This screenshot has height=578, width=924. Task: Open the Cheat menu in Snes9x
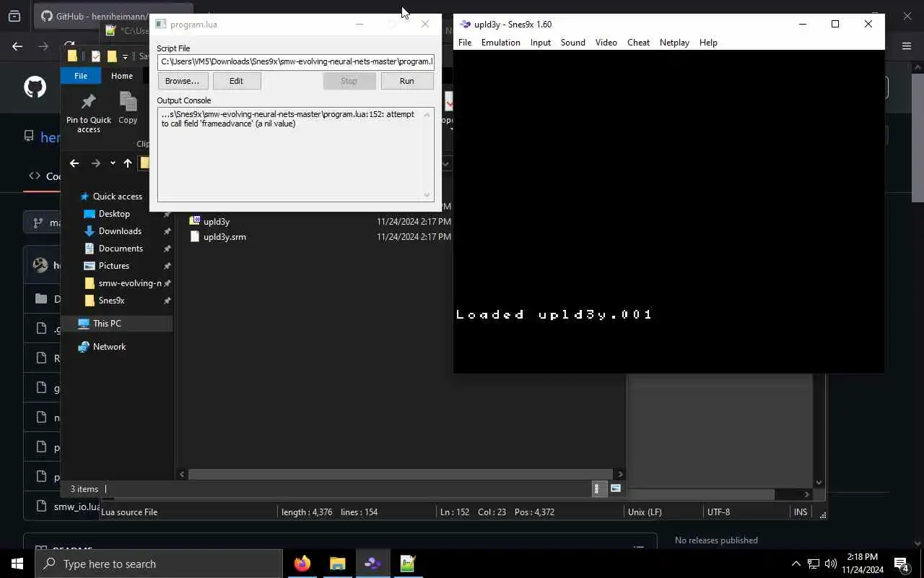point(638,43)
